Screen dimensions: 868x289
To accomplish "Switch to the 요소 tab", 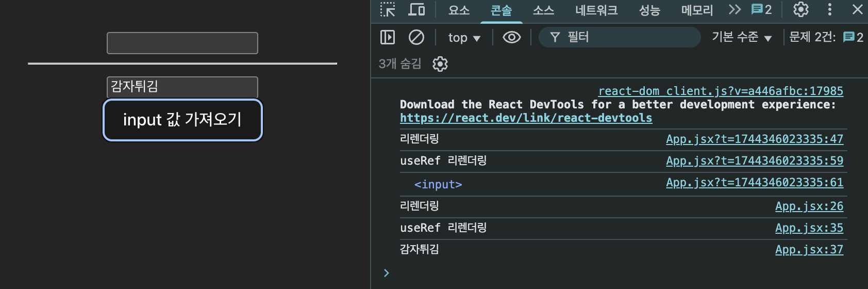I will click(459, 10).
